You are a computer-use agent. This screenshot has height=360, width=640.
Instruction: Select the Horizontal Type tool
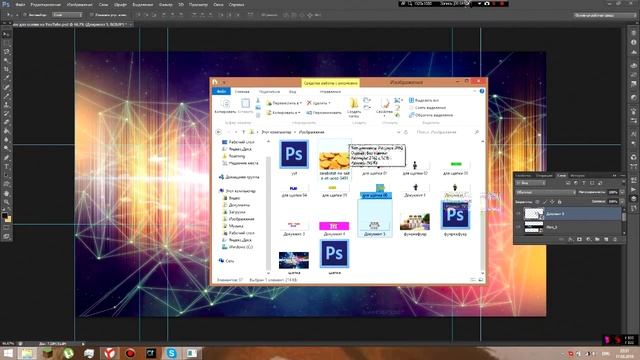coord(7,166)
